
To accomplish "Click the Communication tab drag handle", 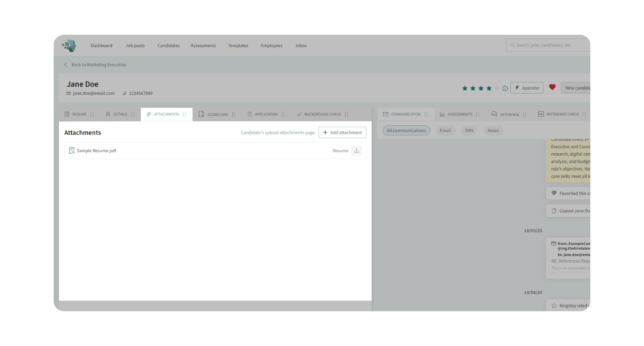I will [426, 114].
